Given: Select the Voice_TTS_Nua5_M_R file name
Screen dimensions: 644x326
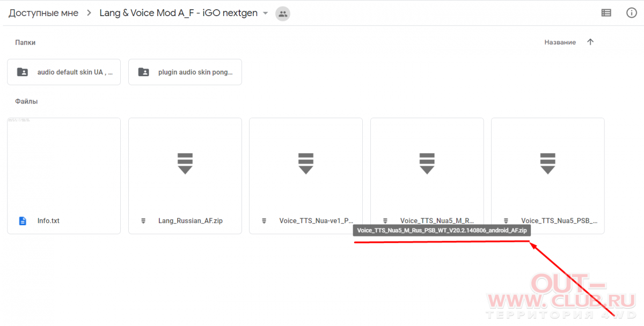Looking at the screenshot, I should [437, 220].
